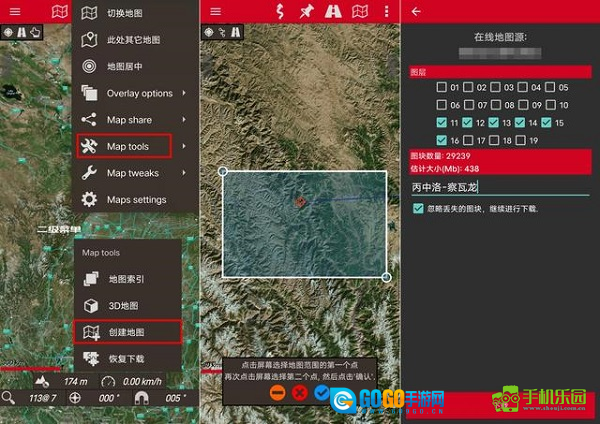Viewport: 600px width, 424px height.
Task: Open hamburger menu in middle screen
Action: pos(214,11)
